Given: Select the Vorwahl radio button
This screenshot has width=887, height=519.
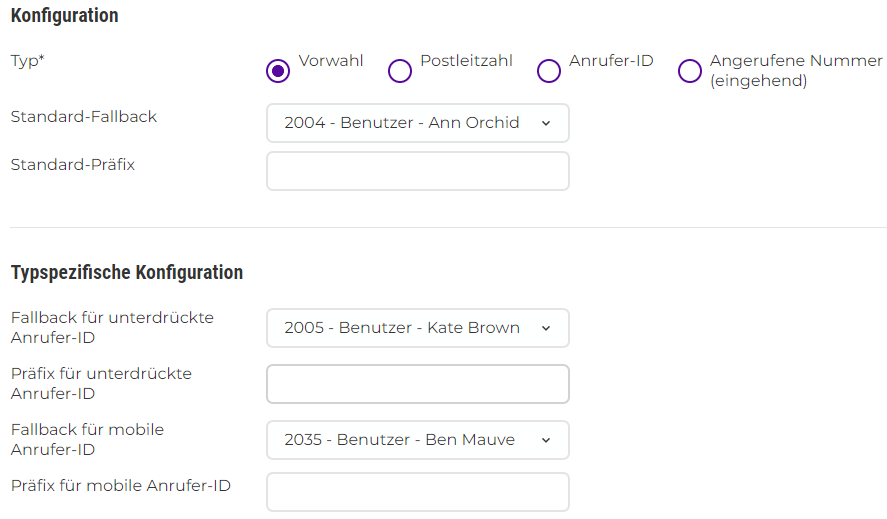Looking at the screenshot, I should tap(279, 71).
